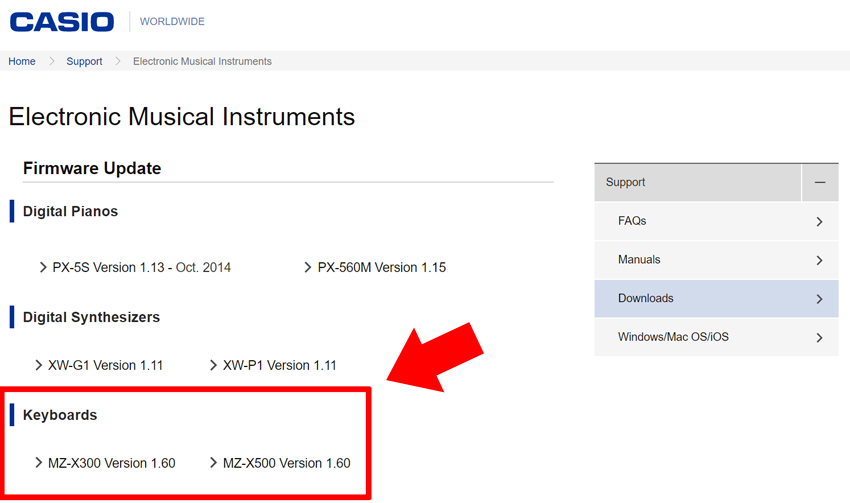Collapse the Support sidebar with minus icon
Image resolution: width=850 pixels, height=503 pixels.
[820, 183]
